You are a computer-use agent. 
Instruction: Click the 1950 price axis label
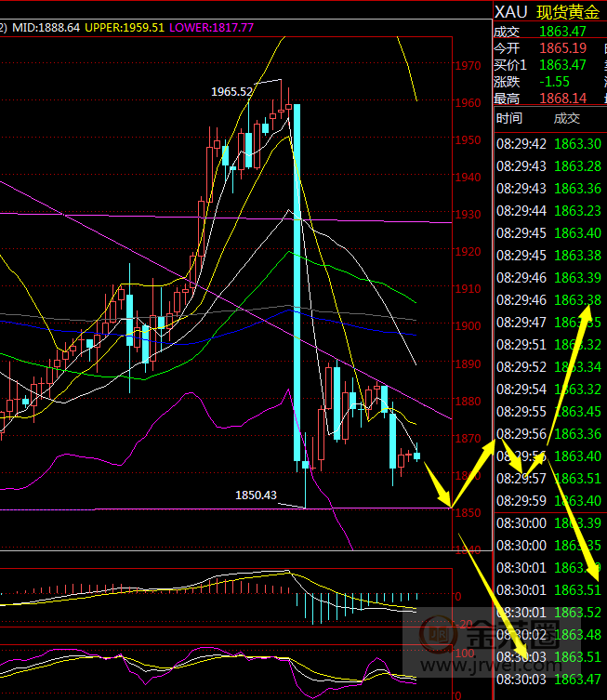pyautogui.click(x=468, y=140)
